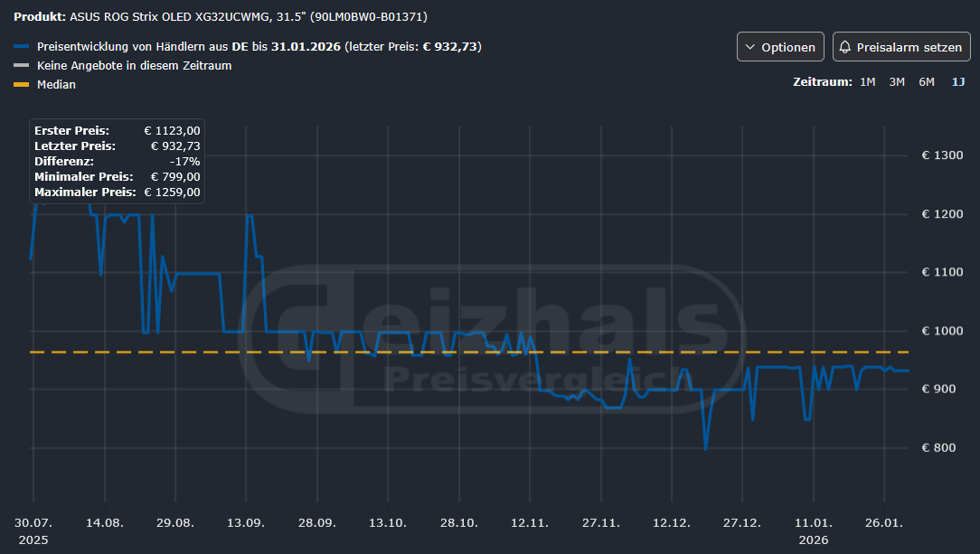This screenshot has height=554, width=980.
Task: Click the Letzter Preis € 932,73 tooltip value
Action: (175, 146)
